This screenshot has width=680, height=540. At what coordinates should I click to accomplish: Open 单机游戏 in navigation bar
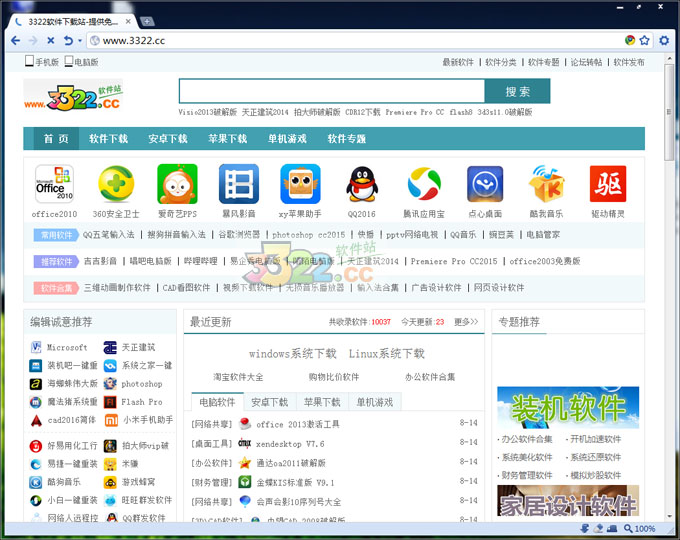[287, 139]
